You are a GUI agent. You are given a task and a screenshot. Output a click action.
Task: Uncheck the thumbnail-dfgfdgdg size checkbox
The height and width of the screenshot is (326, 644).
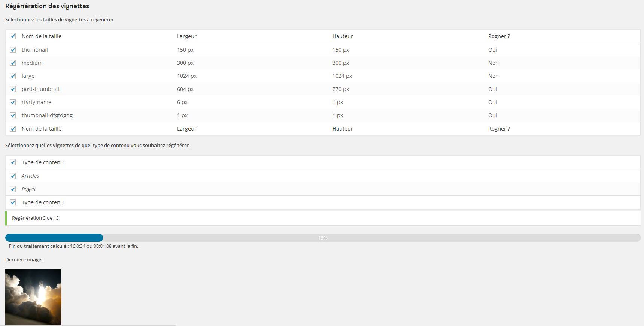pos(13,115)
